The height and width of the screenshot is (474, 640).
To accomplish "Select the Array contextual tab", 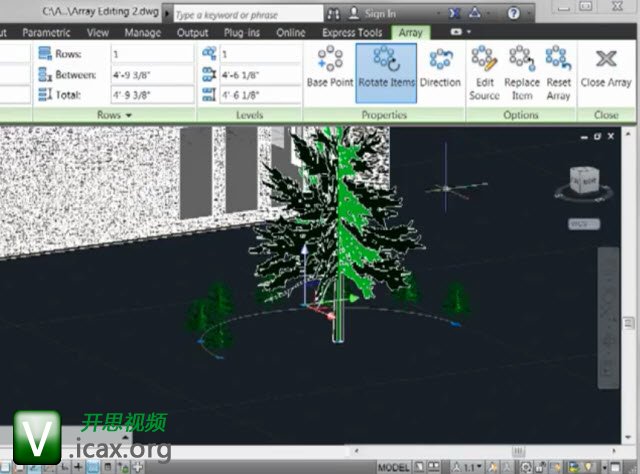I will 410,32.
